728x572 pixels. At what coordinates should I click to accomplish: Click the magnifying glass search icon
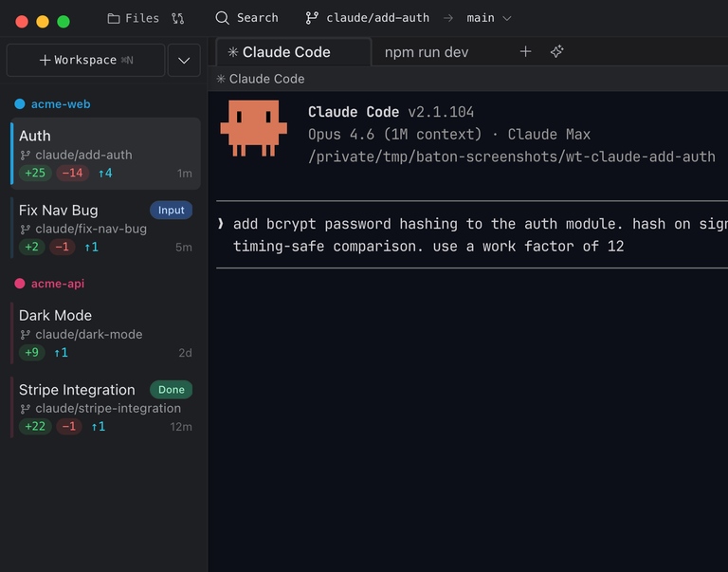[223, 18]
